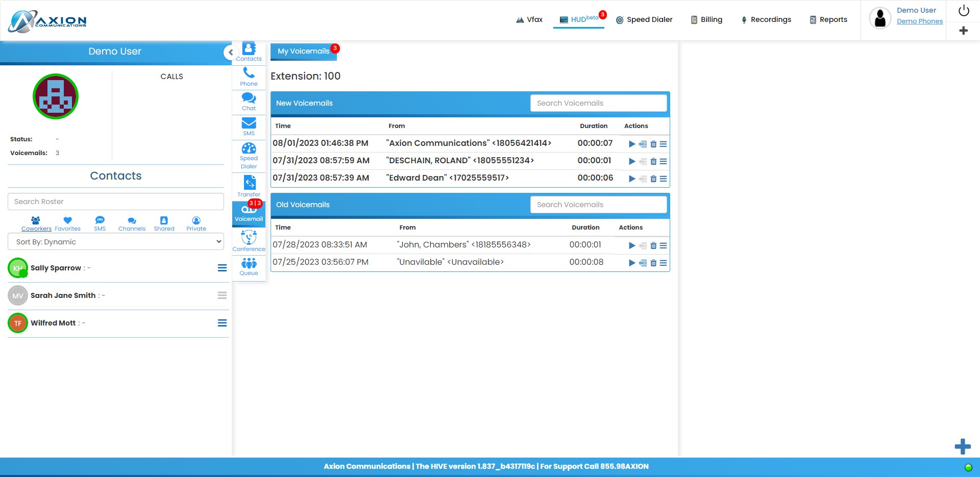980x477 pixels.
Task: Delete the Edward Dean voicemail
Action: [653, 179]
